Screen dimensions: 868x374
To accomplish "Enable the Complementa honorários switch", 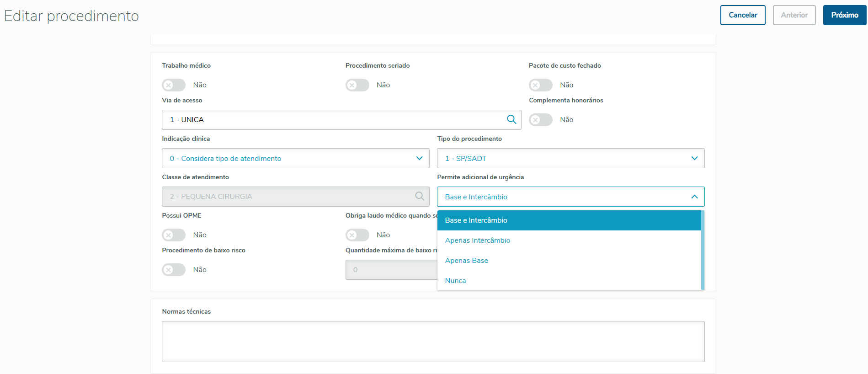I will click(x=541, y=120).
